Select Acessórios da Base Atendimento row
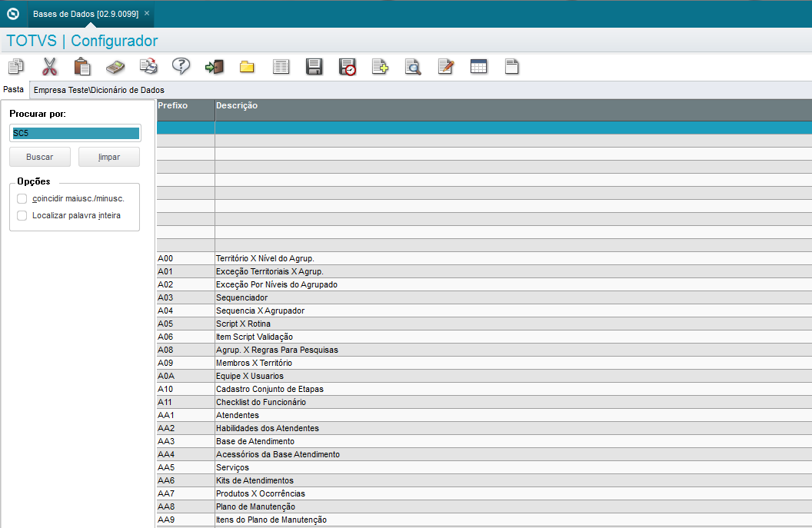 484,454
